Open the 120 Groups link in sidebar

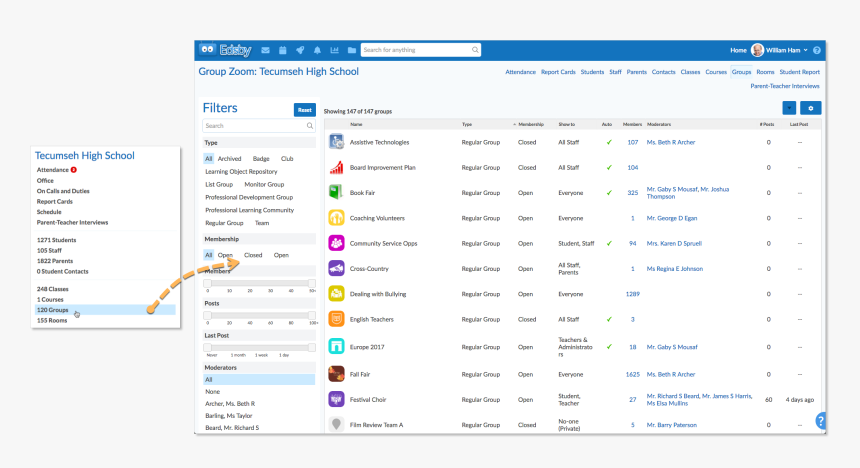pos(52,310)
